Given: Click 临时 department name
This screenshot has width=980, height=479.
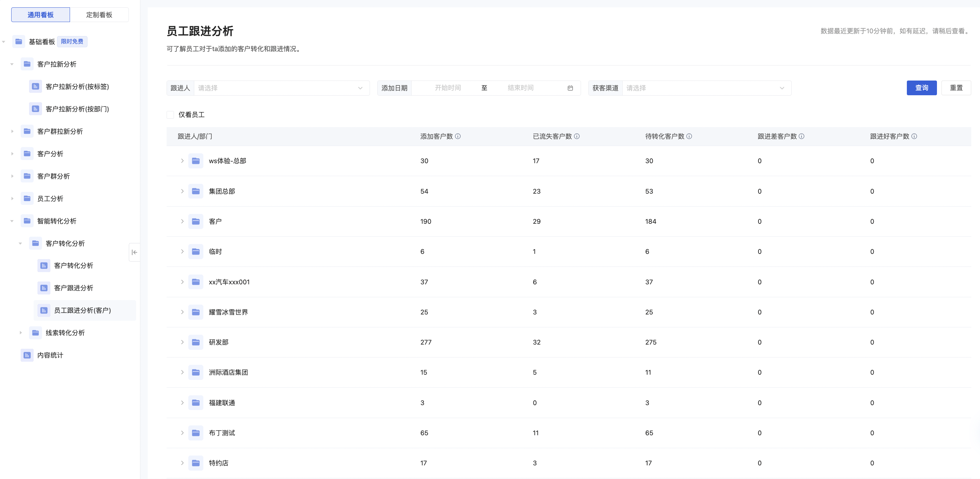Looking at the screenshot, I should click(x=215, y=251).
